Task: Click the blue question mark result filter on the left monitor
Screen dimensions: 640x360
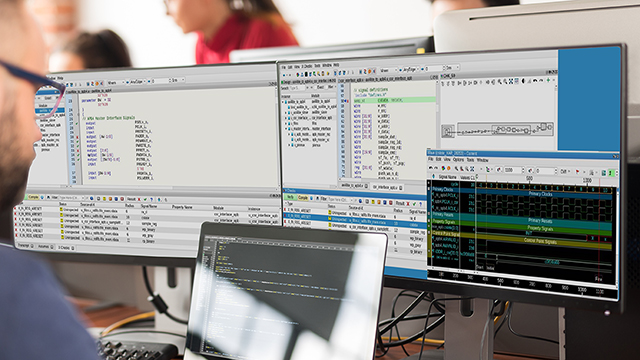Action: pos(151,199)
